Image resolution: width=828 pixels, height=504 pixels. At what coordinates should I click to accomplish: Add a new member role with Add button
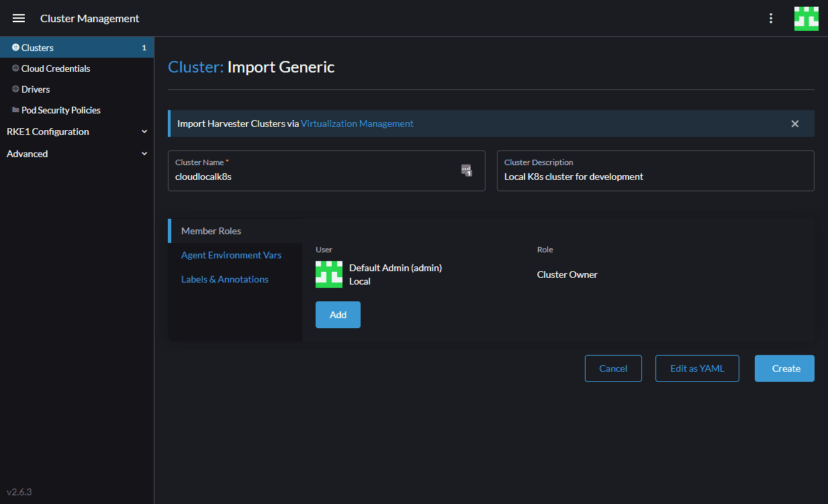tap(338, 314)
